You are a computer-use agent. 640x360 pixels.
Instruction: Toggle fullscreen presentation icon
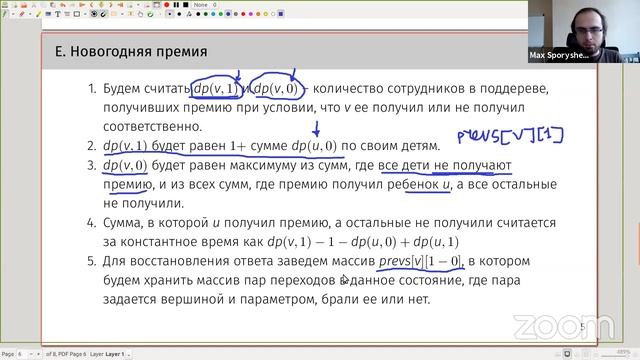tap(157, 5)
